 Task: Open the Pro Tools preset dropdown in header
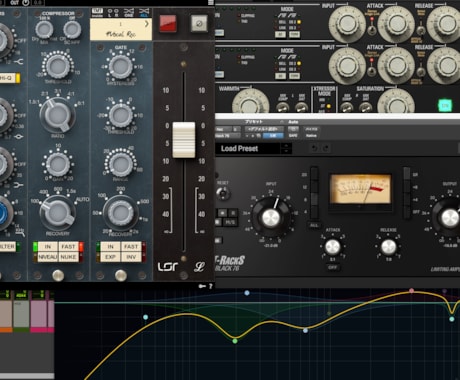[263, 129]
